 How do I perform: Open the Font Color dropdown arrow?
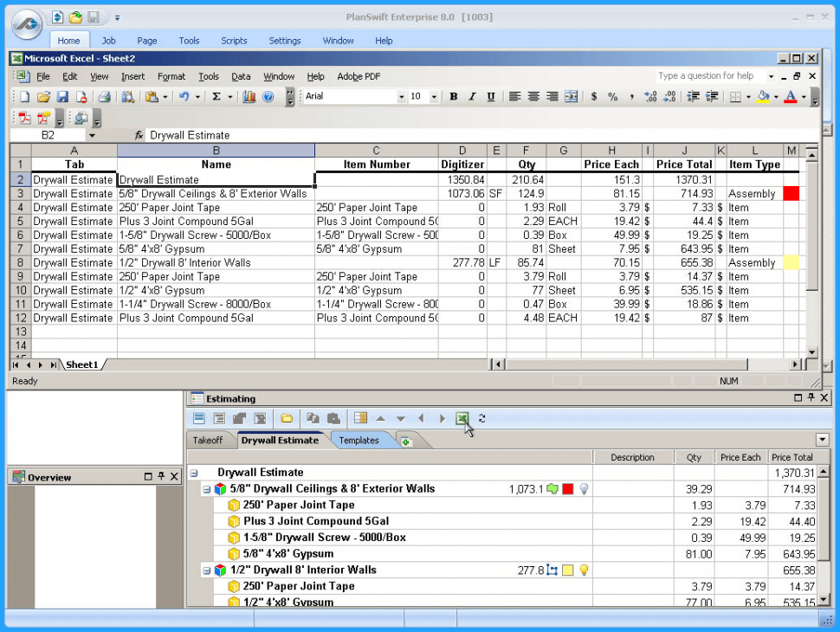point(804,97)
